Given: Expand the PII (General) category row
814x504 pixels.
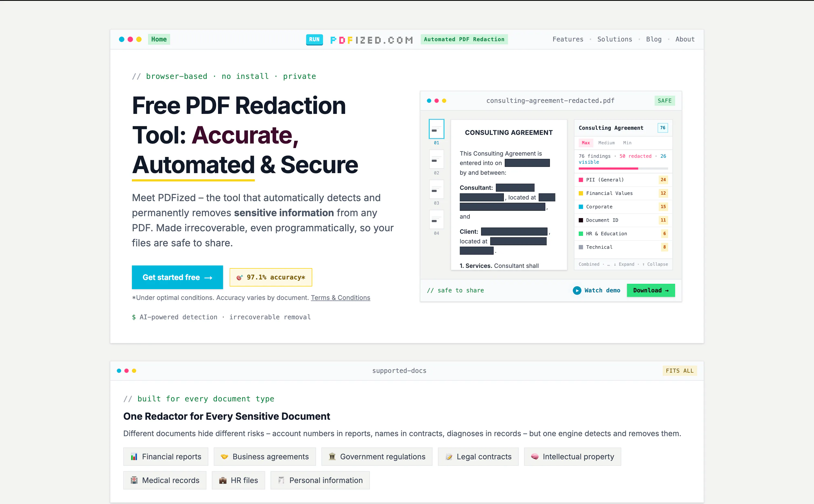Looking at the screenshot, I should click(623, 180).
